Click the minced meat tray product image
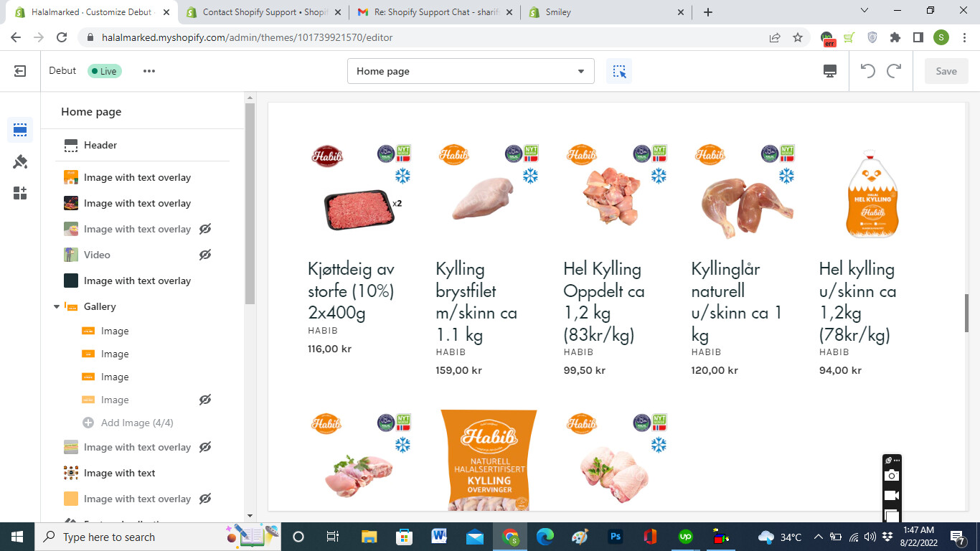This screenshot has width=980, height=551. click(x=360, y=210)
